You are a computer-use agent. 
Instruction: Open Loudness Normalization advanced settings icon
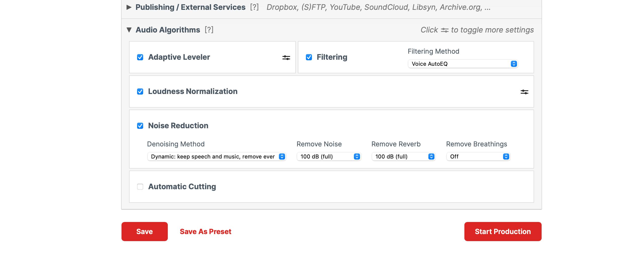(x=525, y=92)
